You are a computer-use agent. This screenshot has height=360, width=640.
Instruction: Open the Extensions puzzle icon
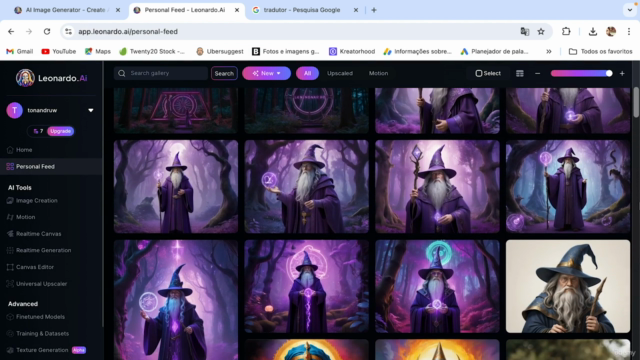click(566, 31)
